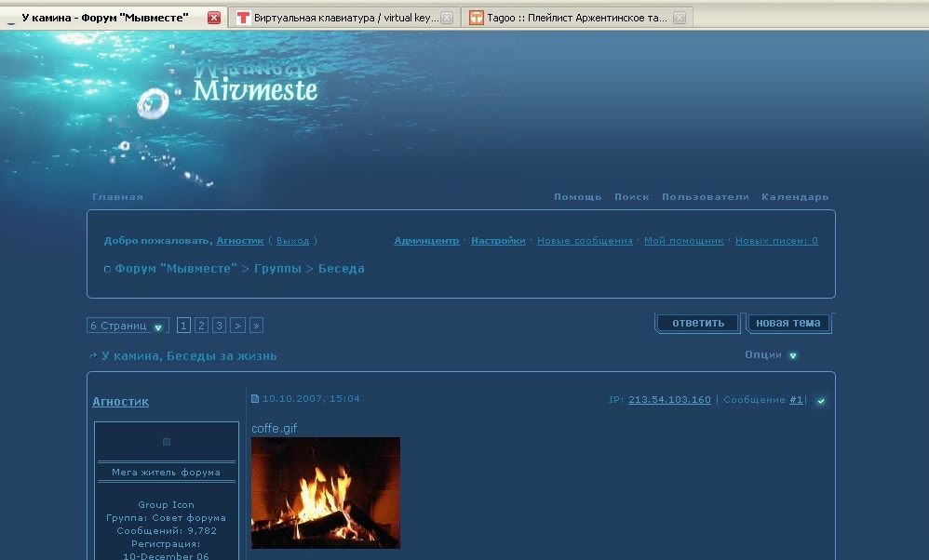
Task: Click the Mivmeste forum logo
Action: (x=254, y=89)
